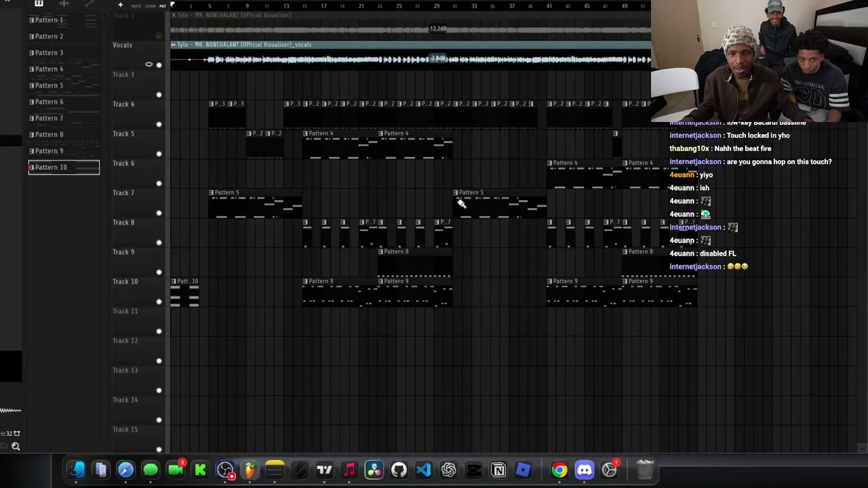Viewport: 868px width, 488px height.
Task: Launch Safari from the dock
Action: (125, 470)
